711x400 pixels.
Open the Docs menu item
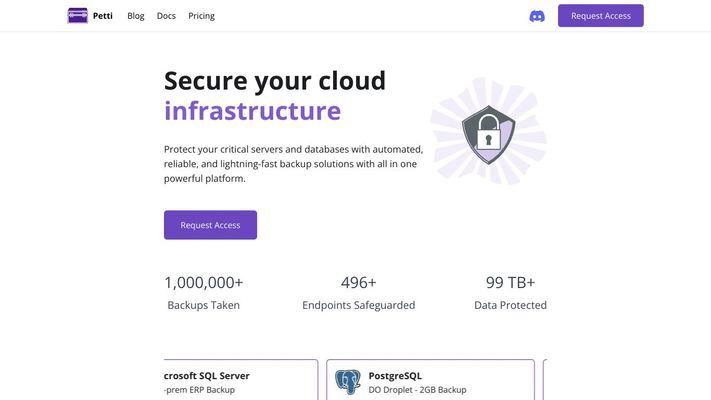[166, 16]
